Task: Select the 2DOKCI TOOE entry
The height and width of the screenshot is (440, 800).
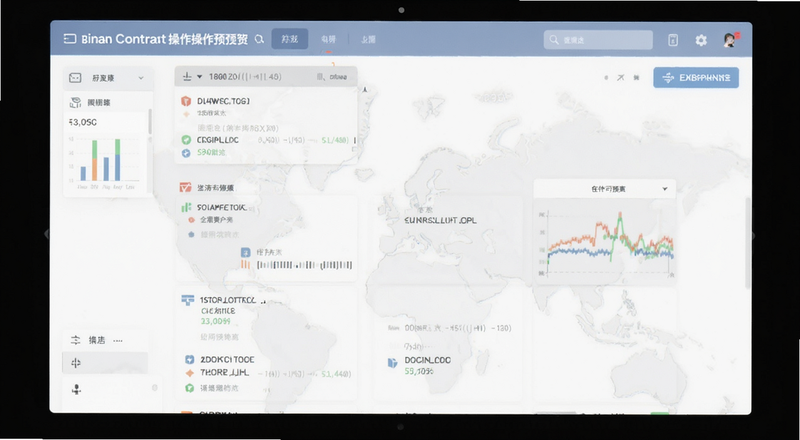Action: pos(228,359)
